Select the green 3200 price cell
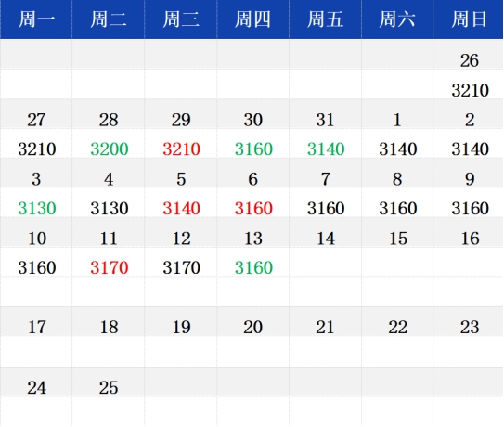 coord(110,149)
